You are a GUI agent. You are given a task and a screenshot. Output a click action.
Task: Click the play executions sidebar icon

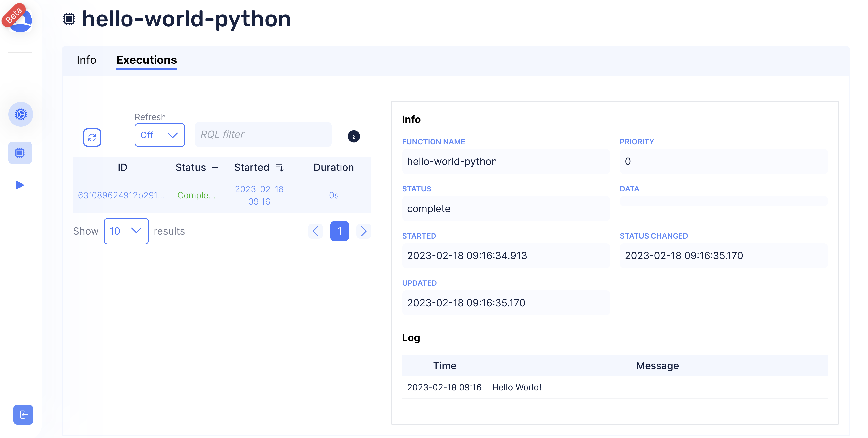point(20,185)
